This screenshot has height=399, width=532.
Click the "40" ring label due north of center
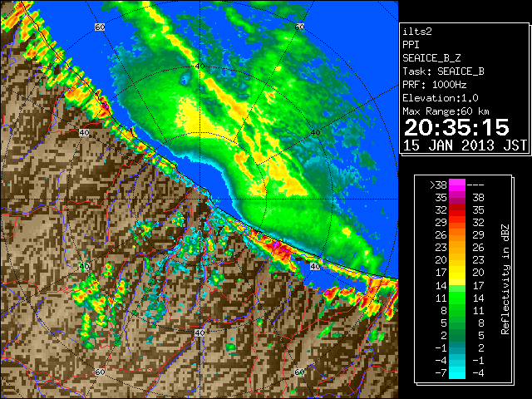pos(199,66)
